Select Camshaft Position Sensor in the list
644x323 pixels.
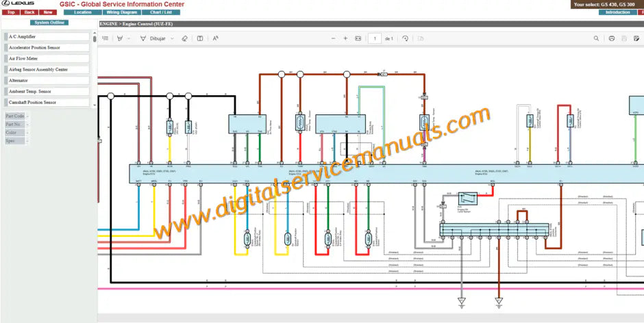47,102
